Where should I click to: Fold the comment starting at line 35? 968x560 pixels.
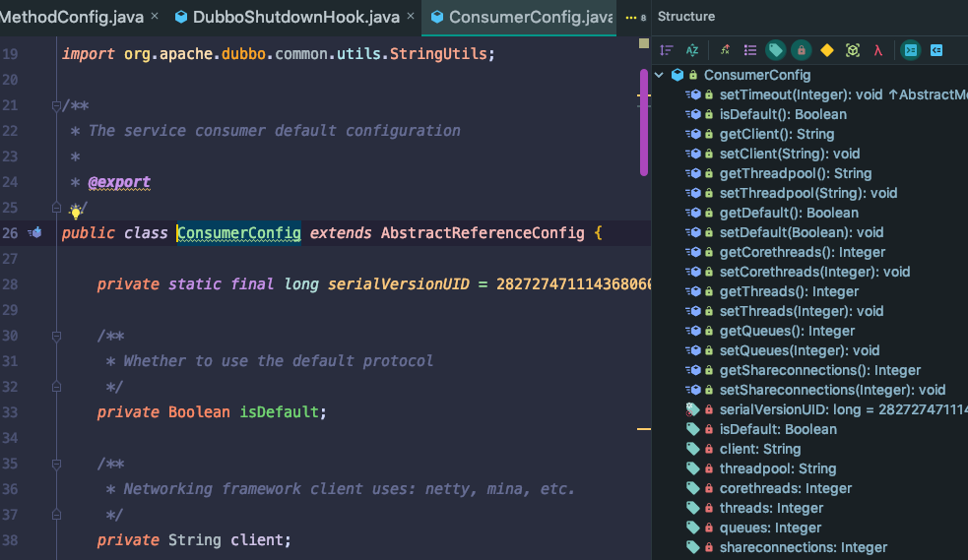(56, 464)
